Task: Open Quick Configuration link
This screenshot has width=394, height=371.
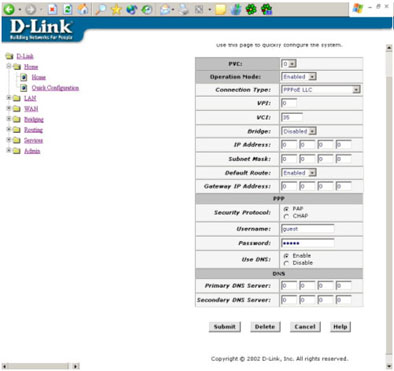Action: [x=55, y=88]
